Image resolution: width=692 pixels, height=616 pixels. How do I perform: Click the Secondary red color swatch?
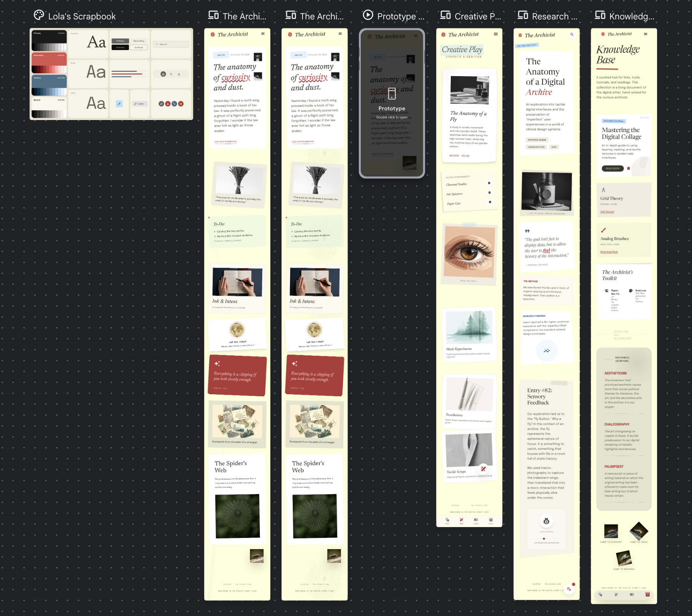tap(49, 63)
